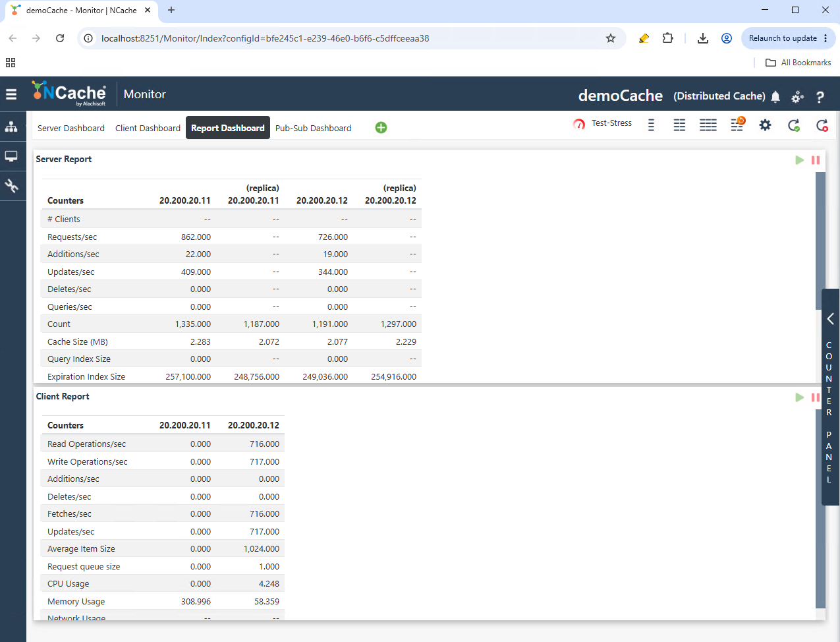This screenshot has width=840, height=642.
Task: Open the Pub-Sub Dashboard tab
Action: 313,129
